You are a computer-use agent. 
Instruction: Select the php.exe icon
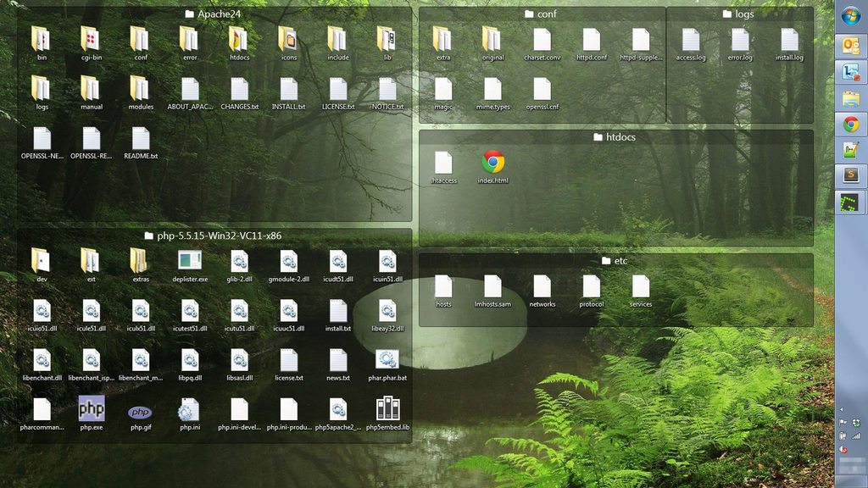click(x=92, y=413)
